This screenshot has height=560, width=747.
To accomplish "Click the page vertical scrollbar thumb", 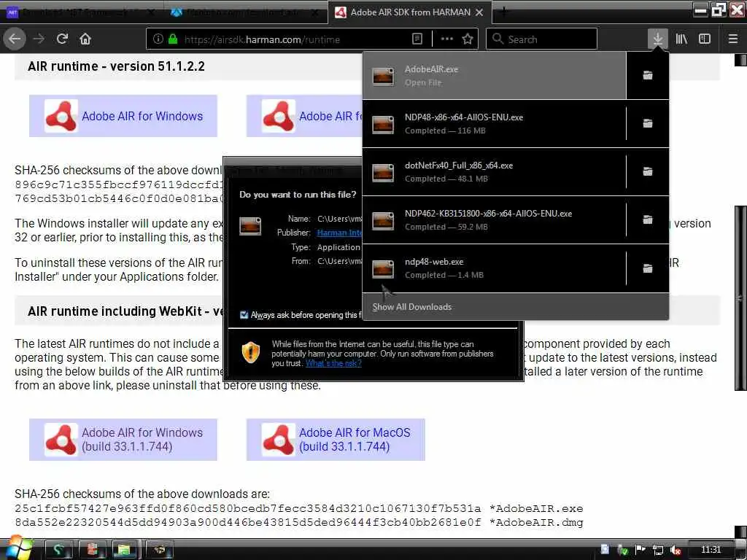I will (x=740, y=298).
